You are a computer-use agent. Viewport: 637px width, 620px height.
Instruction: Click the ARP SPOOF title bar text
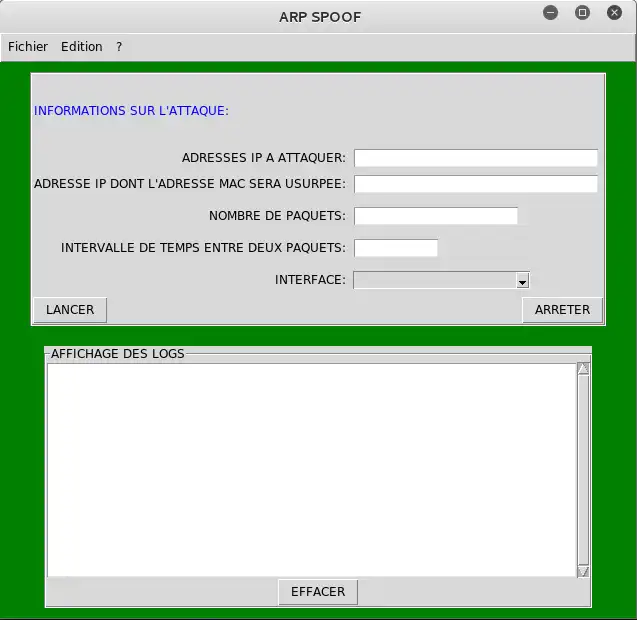pos(320,17)
